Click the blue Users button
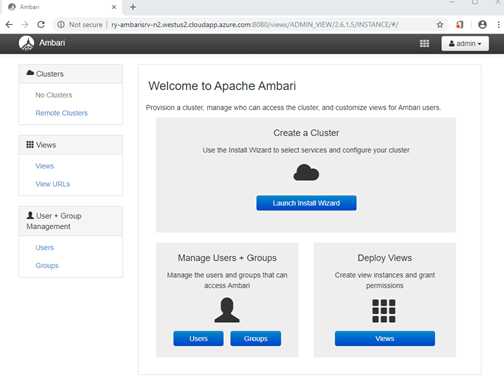The image size is (504, 383). pos(199,339)
